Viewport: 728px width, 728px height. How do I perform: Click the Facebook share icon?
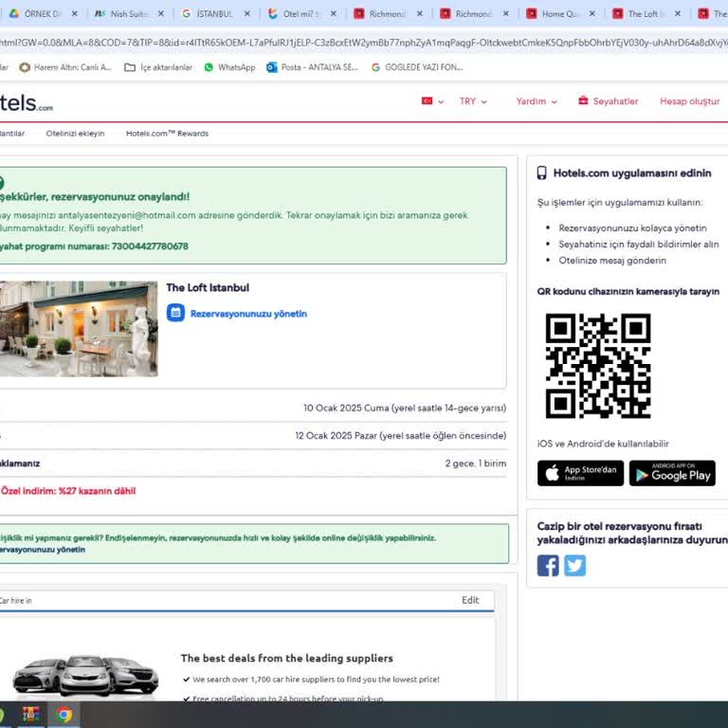click(548, 566)
